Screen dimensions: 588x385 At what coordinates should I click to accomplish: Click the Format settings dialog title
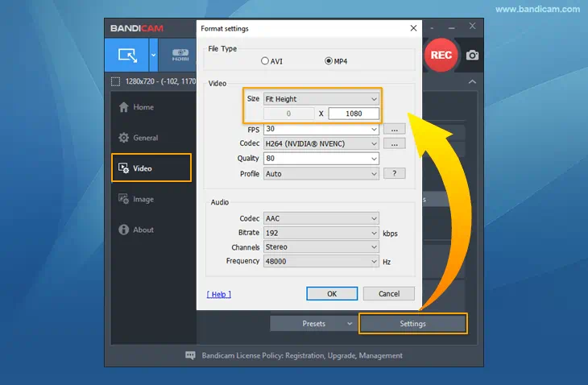tap(225, 28)
